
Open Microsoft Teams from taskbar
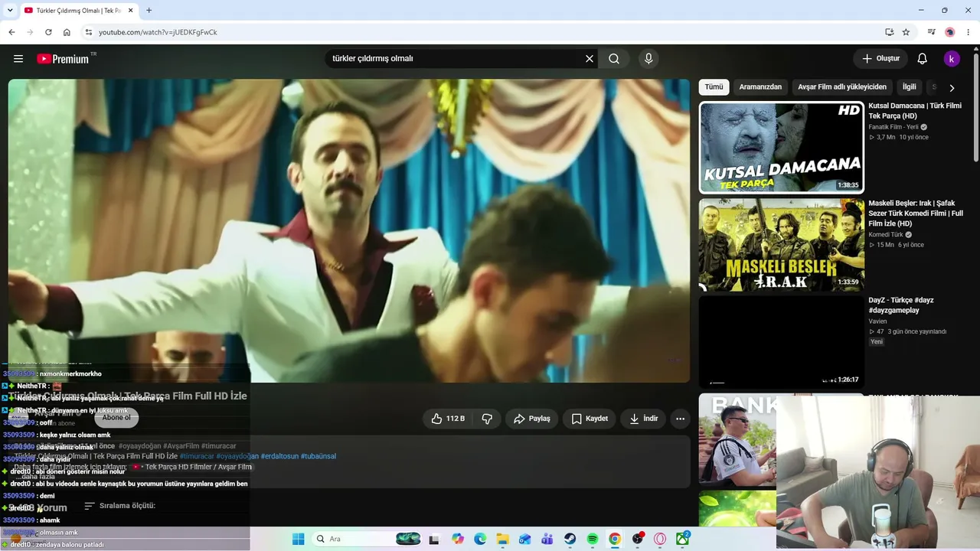(x=547, y=539)
